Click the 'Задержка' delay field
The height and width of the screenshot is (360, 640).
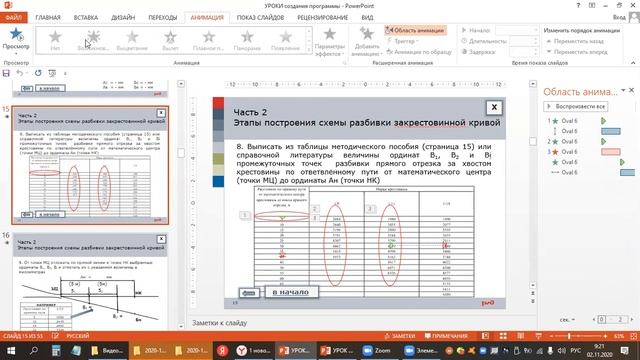(x=524, y=52)
